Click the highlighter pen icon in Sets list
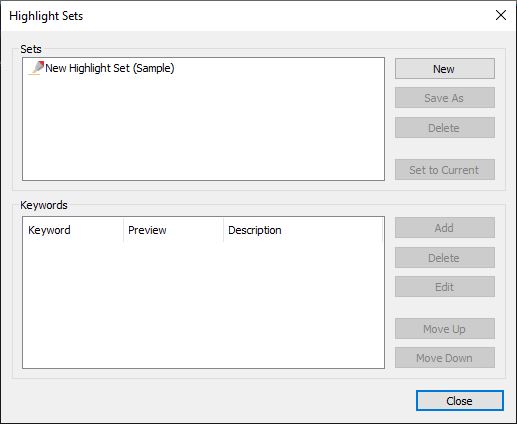The width and height of the screenshot is (517, 424). coord(36,68)
